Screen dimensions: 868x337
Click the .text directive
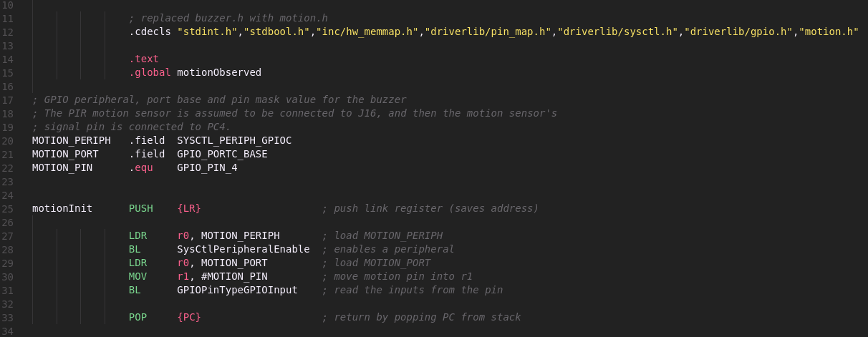pyautogui.click(x=144, y=59)
